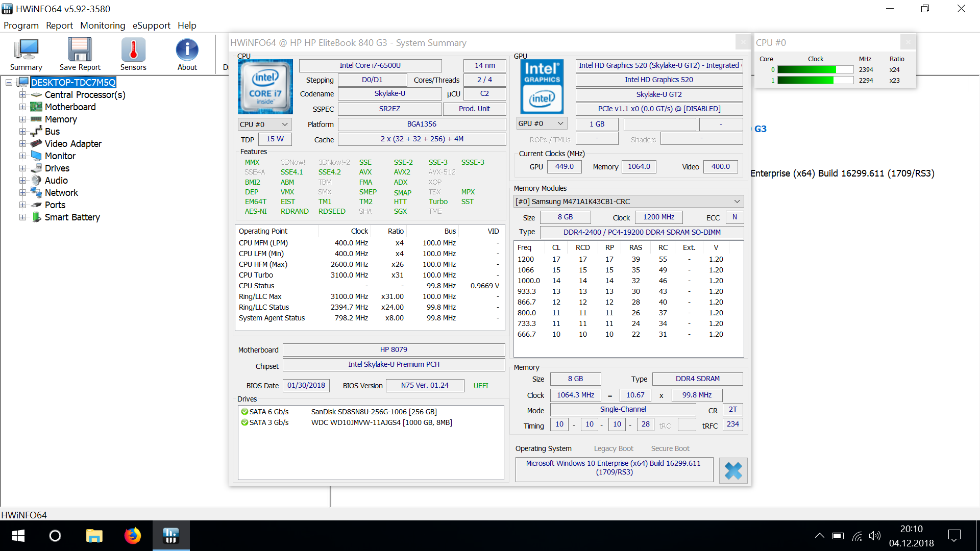This screenshot has height=551, width=980.
Task: Expand the Central Processor(s) tree node
Action: pyautogui.click(x=22, y=95)
